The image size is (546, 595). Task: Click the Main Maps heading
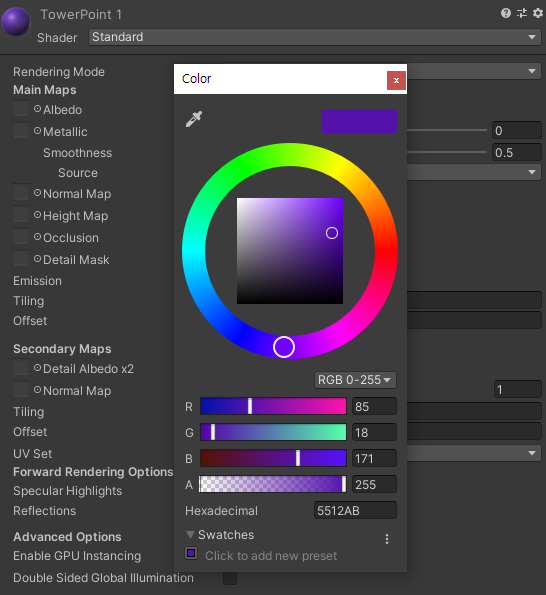point(45,90)
